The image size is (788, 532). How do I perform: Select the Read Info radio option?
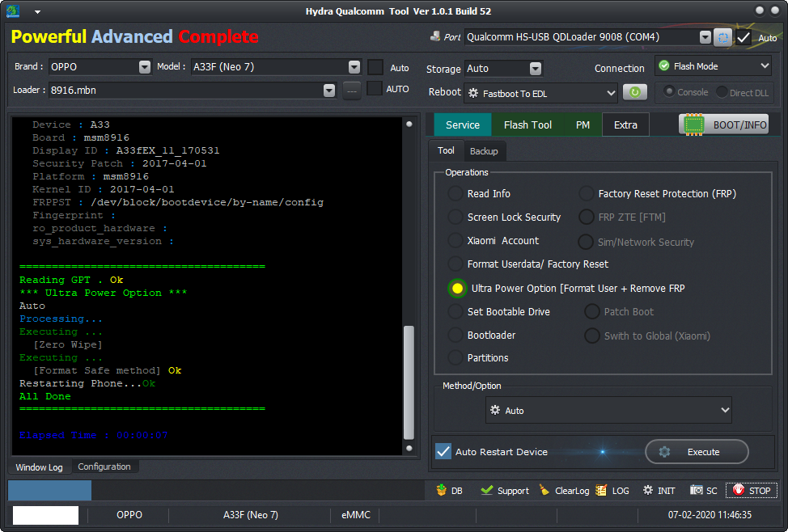(455, 193)
